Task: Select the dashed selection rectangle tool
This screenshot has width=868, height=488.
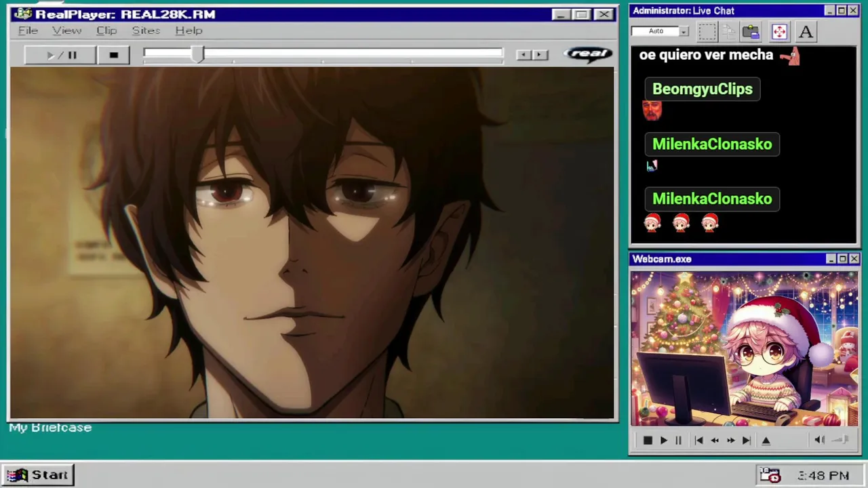Action: (707, 32)
